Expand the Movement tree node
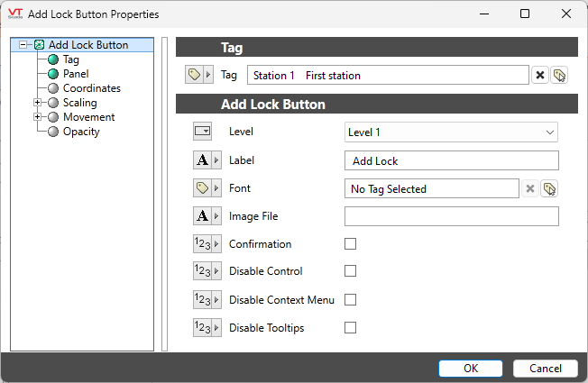Viewport: 588px width, 383px height. [37, 117]
